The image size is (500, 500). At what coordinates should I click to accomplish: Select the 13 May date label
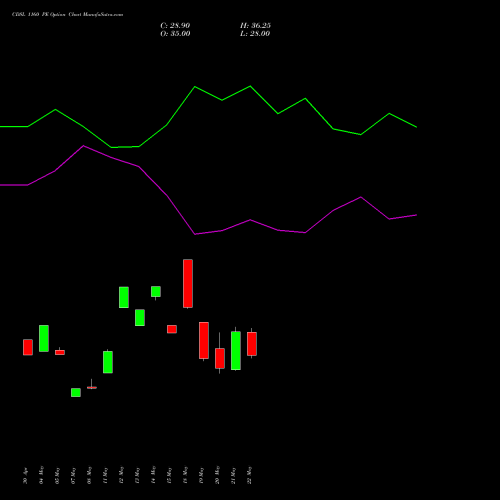click(x=137, y=476)
